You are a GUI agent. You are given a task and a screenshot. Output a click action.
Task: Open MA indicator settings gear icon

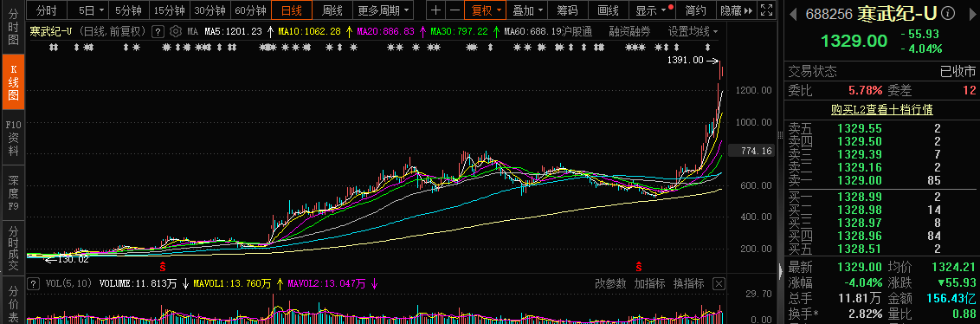click(x=176, y=31)
